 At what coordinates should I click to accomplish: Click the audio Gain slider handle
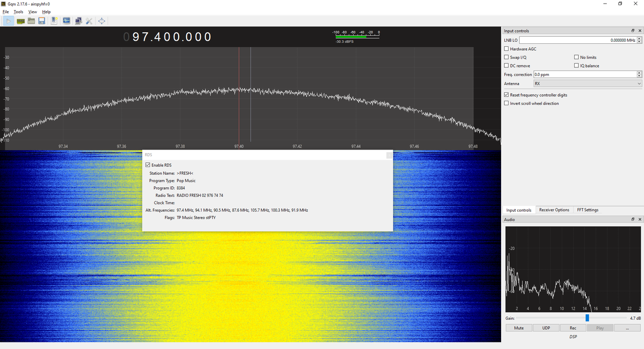click(587, 318)
